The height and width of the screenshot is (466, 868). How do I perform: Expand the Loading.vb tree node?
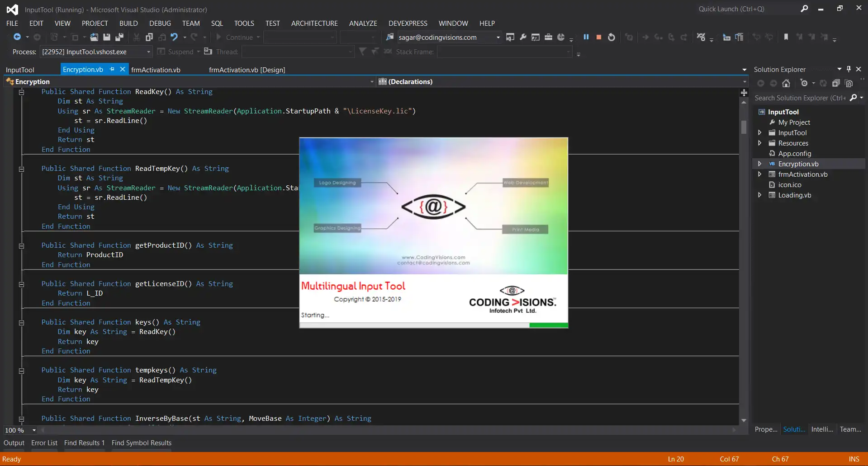pos(760,195)
